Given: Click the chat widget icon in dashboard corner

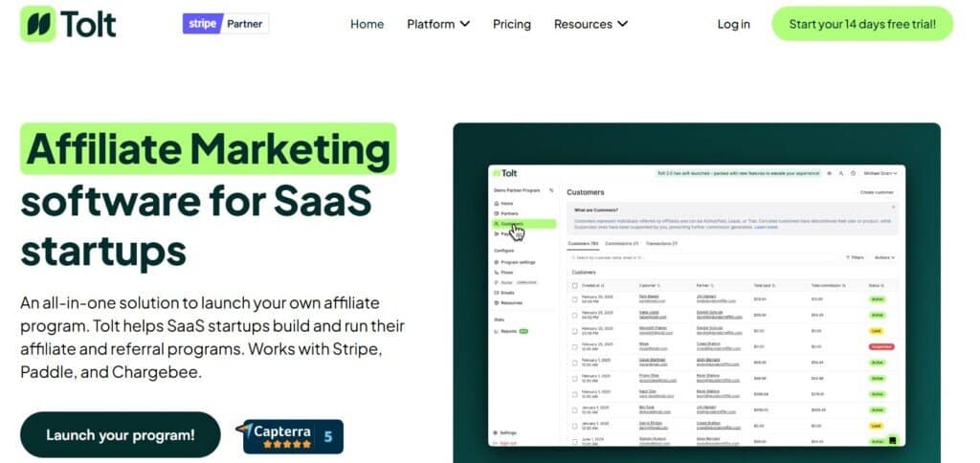Looking at the screenshot, I should coord(892,440).
